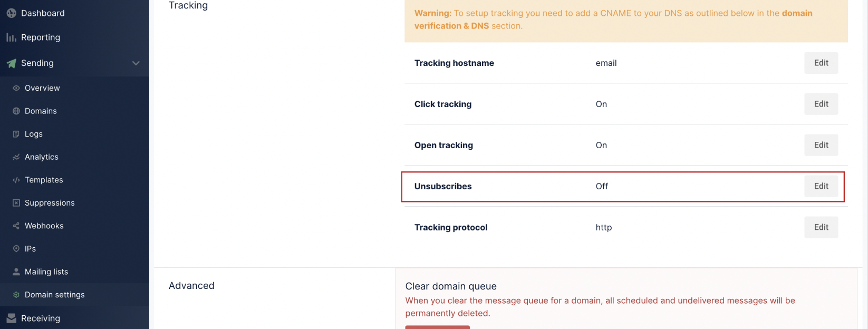This screenshot has width=868, height=329.
Task: Click the Receiving envelope icon
Action: pyautogui.click(x=11, y=318)
